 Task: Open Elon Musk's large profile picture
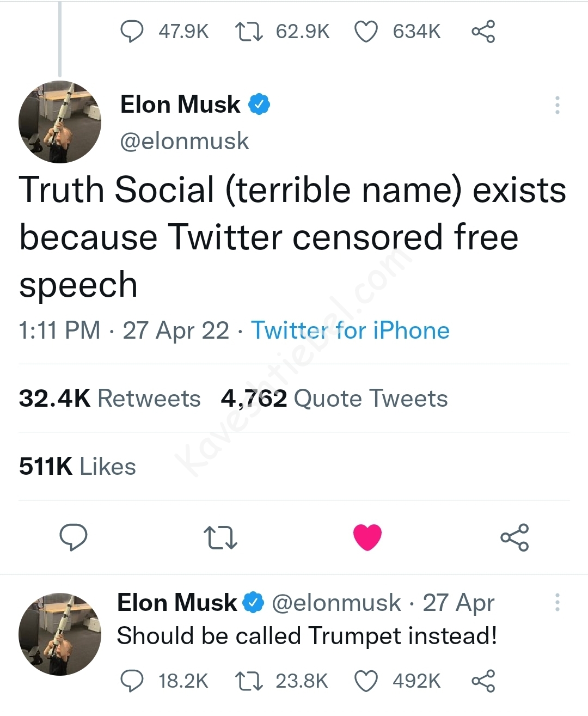(60, 122)
